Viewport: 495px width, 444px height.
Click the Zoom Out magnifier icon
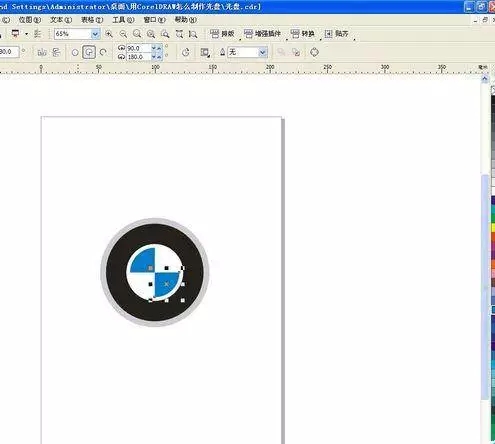point(123,34)
